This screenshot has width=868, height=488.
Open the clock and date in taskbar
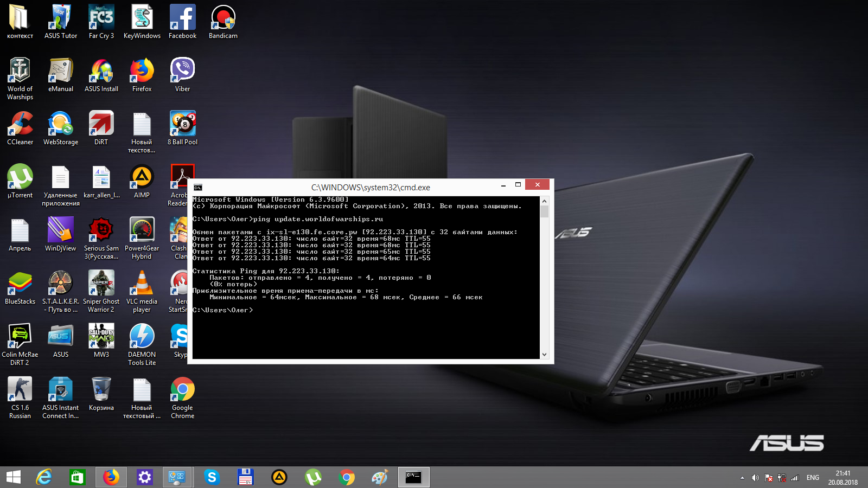[x=843, y=478]
